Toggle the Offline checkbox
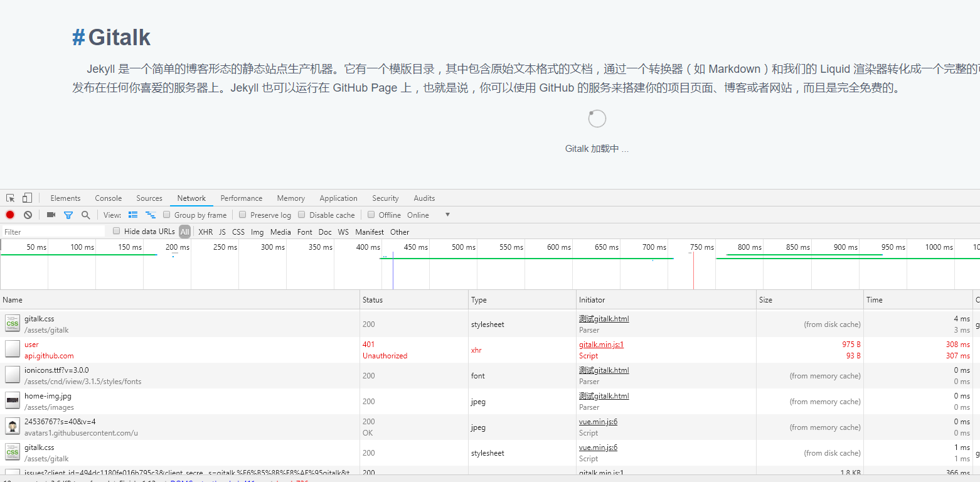The image size is (980, 482). click(x=371, y=215)
